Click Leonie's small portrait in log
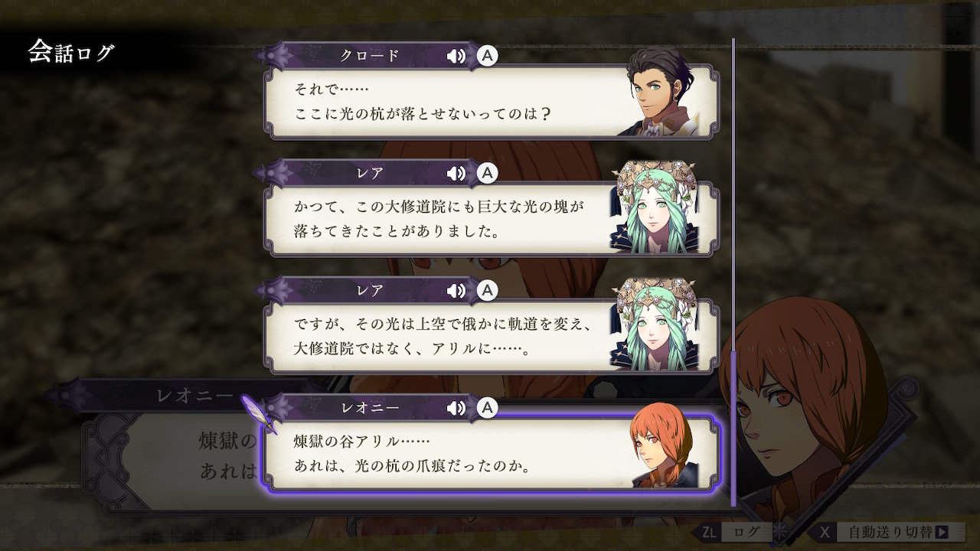Screen dimensions: 980x551 coord(663,445)
